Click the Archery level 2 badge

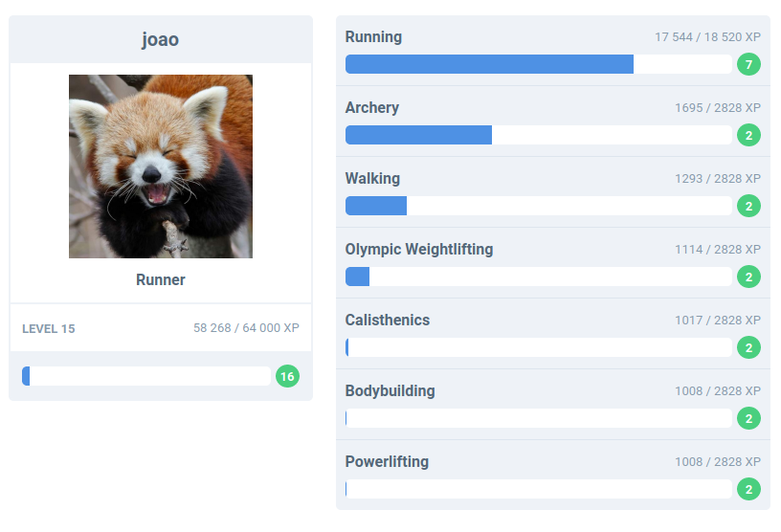point(748,135)
